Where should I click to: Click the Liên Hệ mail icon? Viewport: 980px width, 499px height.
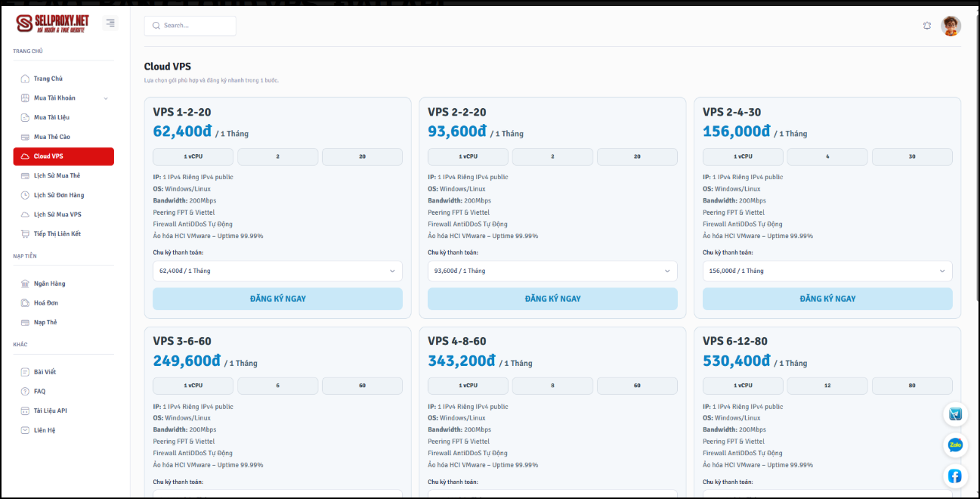tap(25, 430)
